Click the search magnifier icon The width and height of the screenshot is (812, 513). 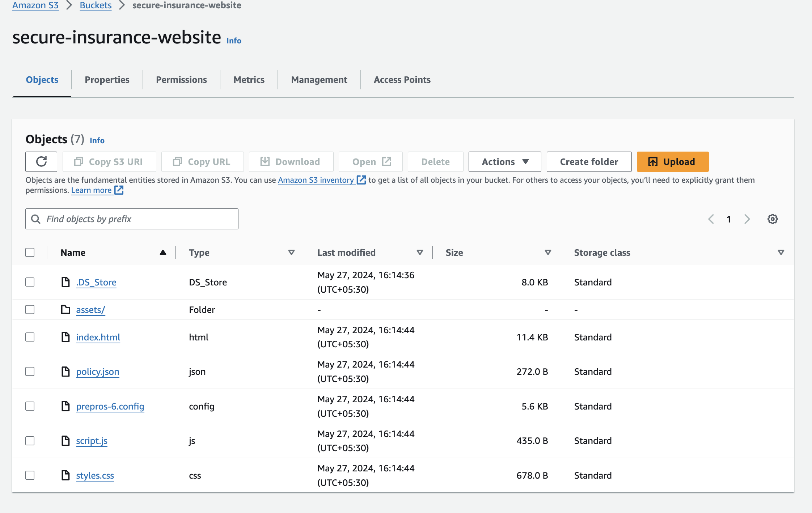click(35, 219)
